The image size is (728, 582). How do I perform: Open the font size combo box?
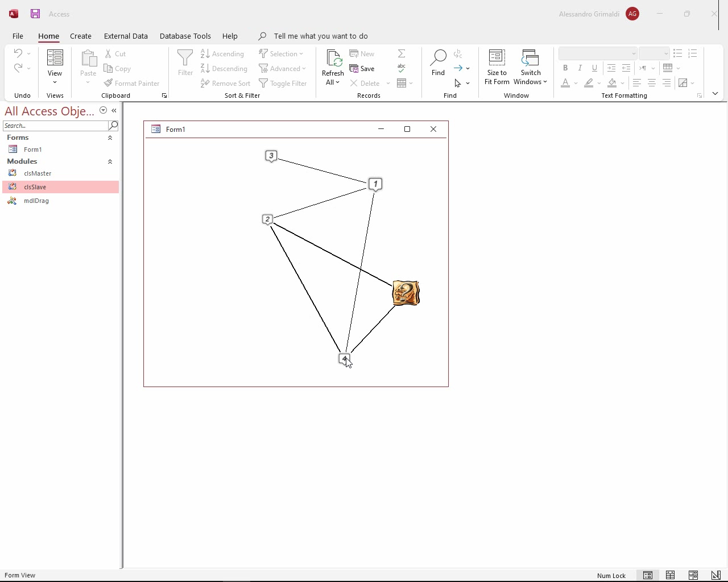pos(654,53)
